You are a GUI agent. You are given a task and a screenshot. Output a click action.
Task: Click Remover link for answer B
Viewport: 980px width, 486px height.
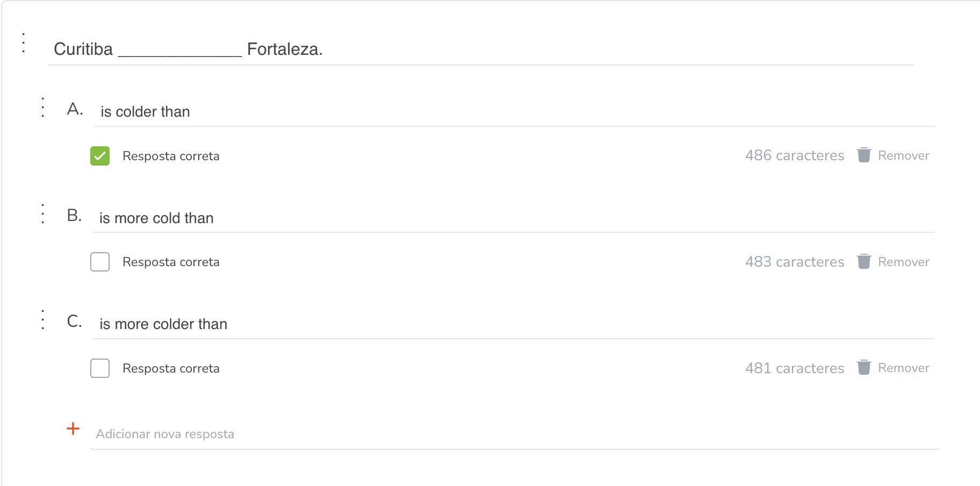pos(903,262)
